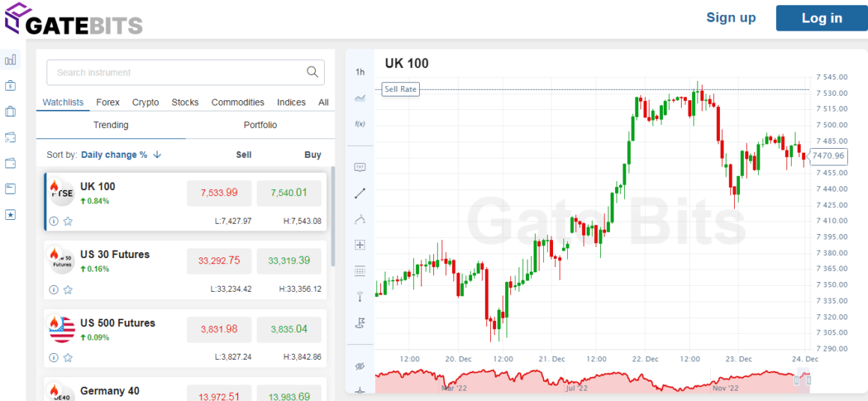Add UK 100 to favorites star
The width and height of the screenshot is (868, 401).
coord(68,221)
